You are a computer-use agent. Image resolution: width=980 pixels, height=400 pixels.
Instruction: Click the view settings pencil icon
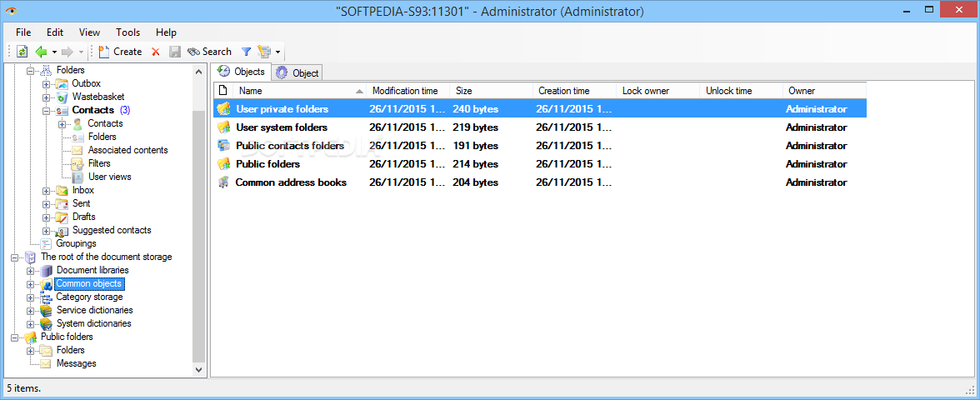pos(264,52)
